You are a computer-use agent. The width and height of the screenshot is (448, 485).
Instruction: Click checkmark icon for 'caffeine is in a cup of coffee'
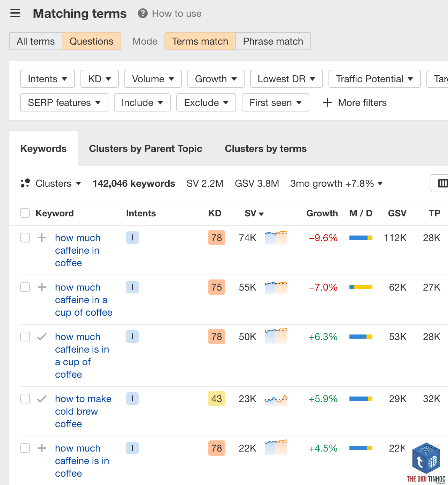[x=42, y=337]
